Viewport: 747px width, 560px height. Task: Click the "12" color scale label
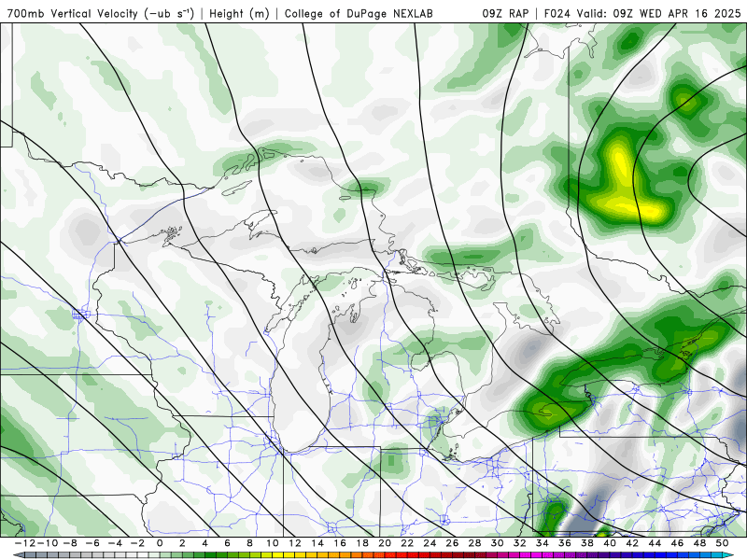[295, 543]
